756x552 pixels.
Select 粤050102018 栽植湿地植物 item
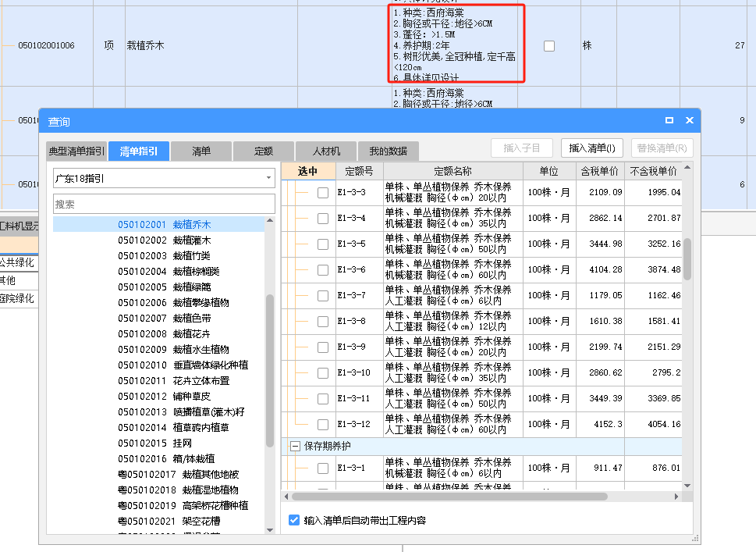click(x=179, y=490)
